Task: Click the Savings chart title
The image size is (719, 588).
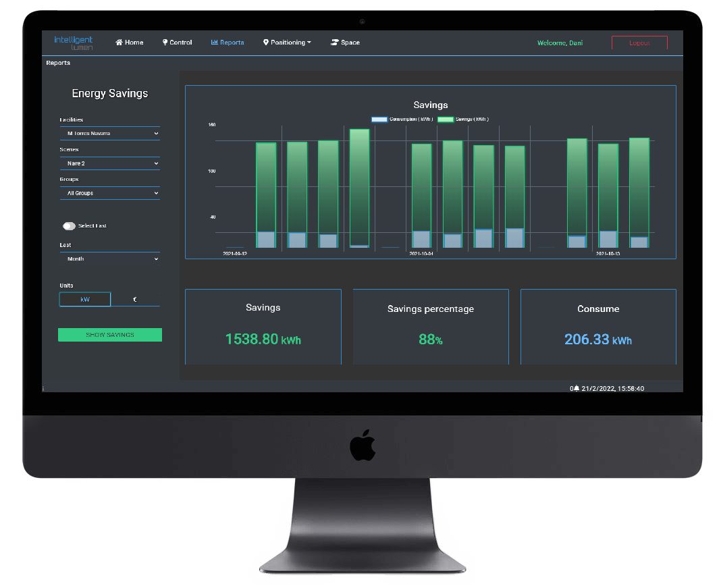Action: click(431, 105)
